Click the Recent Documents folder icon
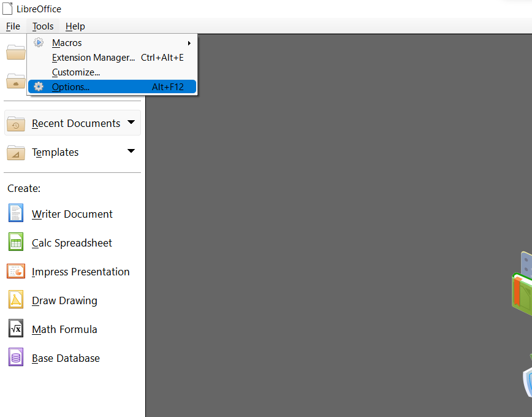Image resolution: width=532 pixels, height=417 pixels. point(15,124)
